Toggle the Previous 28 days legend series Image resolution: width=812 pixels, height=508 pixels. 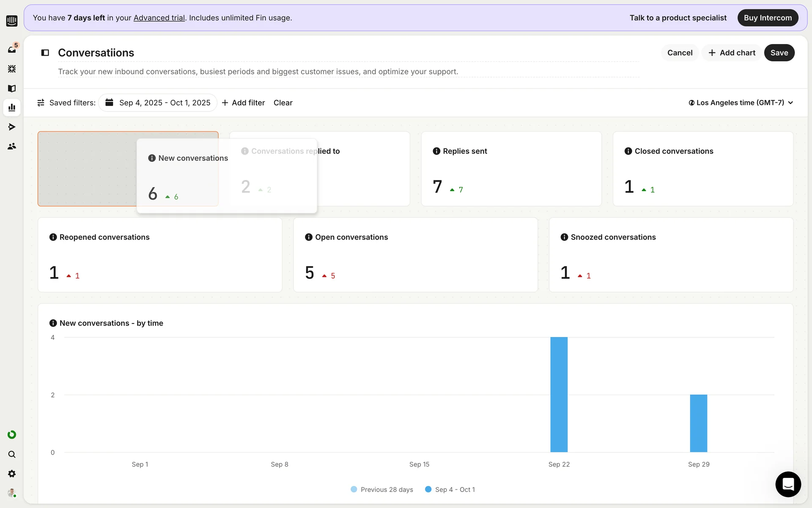point(382,489)
